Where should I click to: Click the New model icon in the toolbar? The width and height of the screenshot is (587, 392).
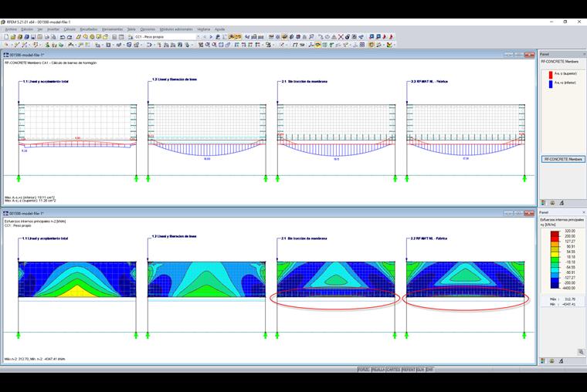(x=6, y=37)
